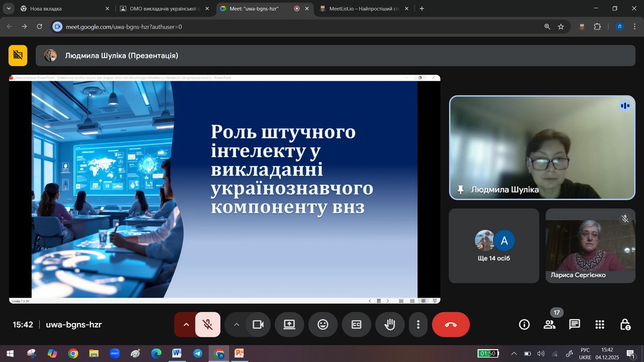644x362 pixels.
Task: Open the participants list icon
Action: [x=550, y=325]
